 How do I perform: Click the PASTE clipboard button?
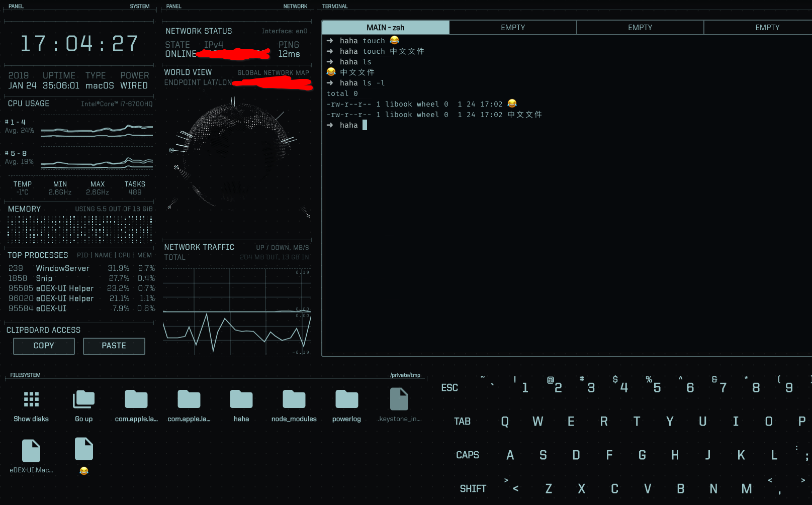[114, 346]
